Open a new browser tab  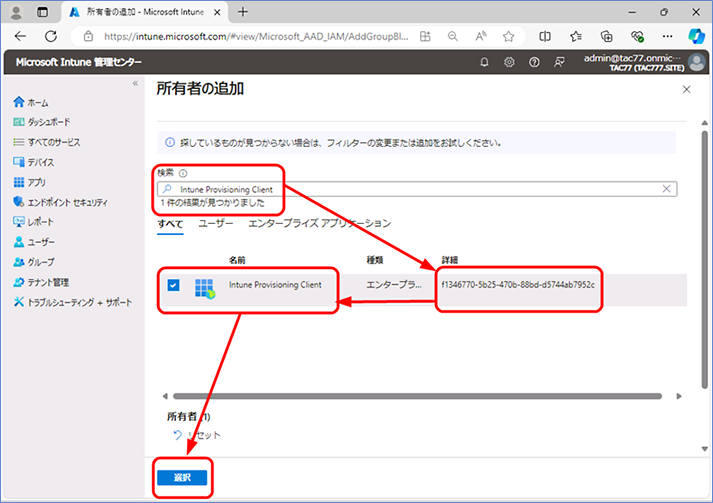click(243, 12)
